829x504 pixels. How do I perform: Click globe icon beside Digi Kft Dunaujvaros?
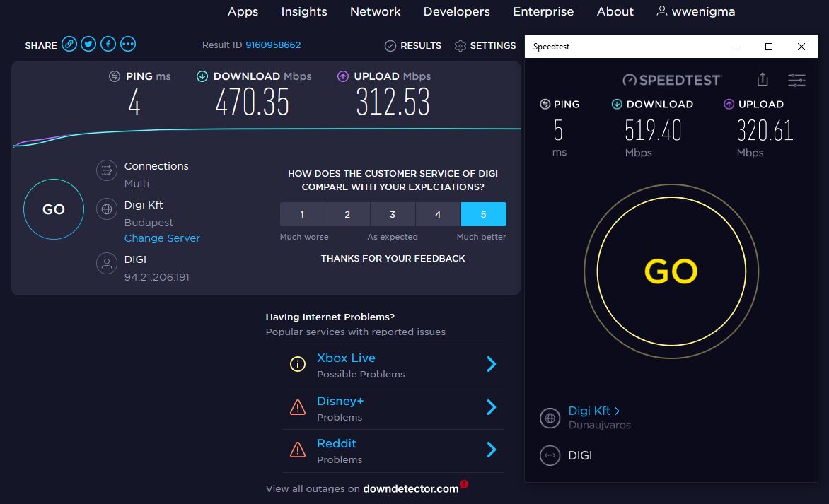(x=550, y=418)
